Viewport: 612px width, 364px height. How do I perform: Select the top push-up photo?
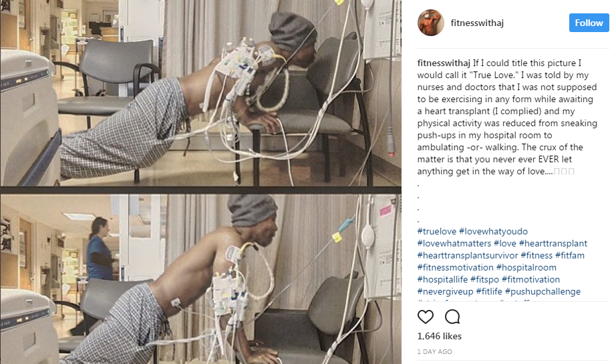[x=200, y=93]
